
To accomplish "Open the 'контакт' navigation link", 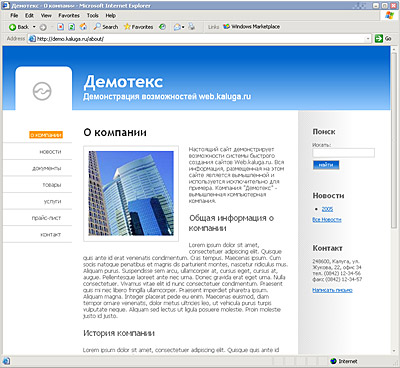I will (x=51, y=235).
